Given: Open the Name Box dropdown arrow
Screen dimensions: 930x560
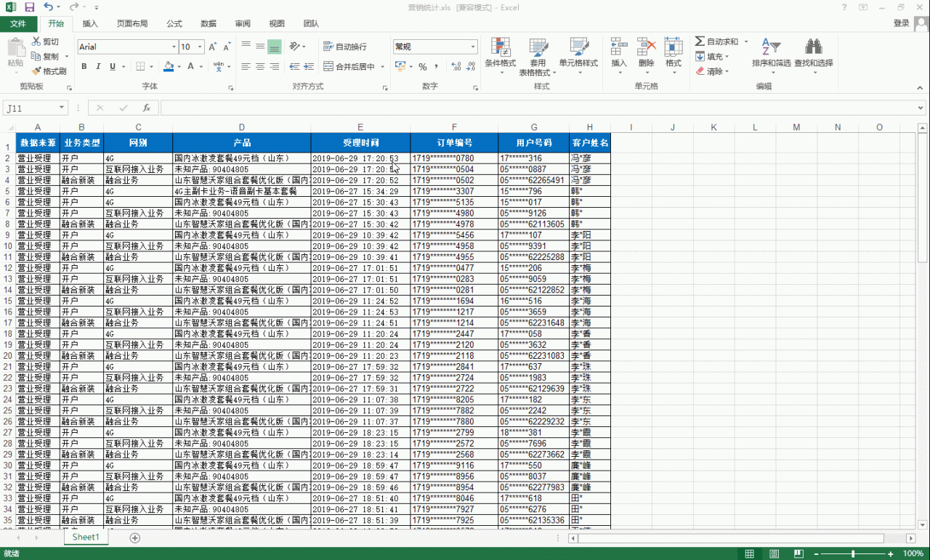Looking at the screenshot, I should tap(61, 108).
